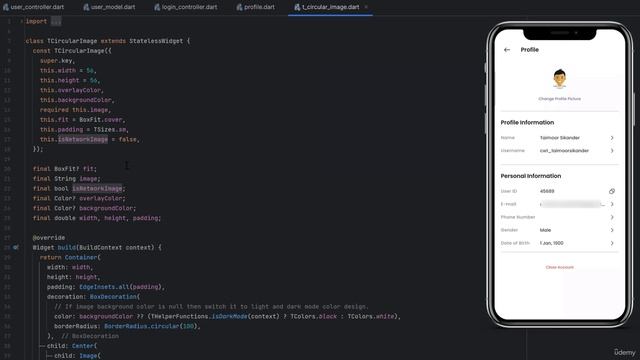Screen dimensions: 640x360
Task: Click BoxDecoration( in decoration line
Action: click(115, 297)
